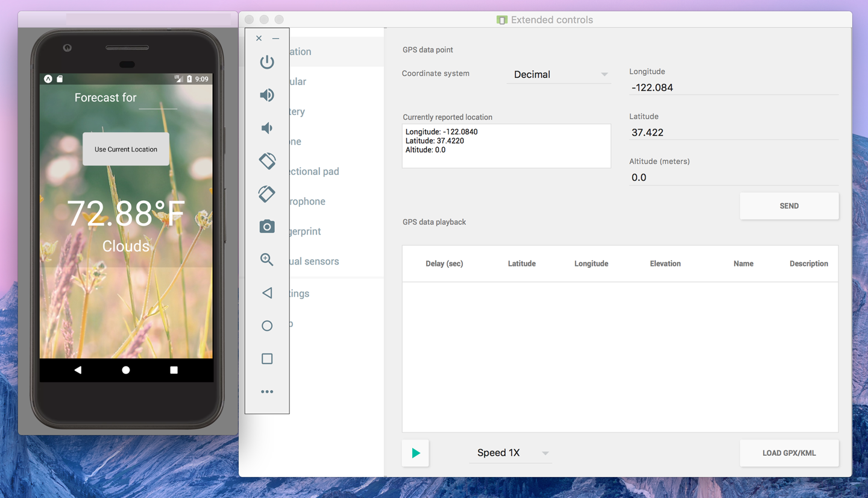868x498 pixels.
Task: Start GPS data playback with play button
Action: pos(415,453)
